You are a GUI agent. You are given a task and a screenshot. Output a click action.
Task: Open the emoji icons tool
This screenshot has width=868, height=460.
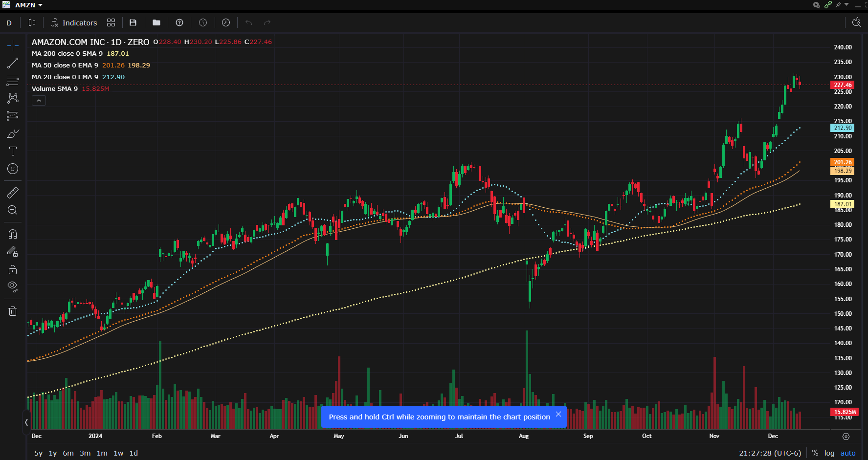click(13, 169)
